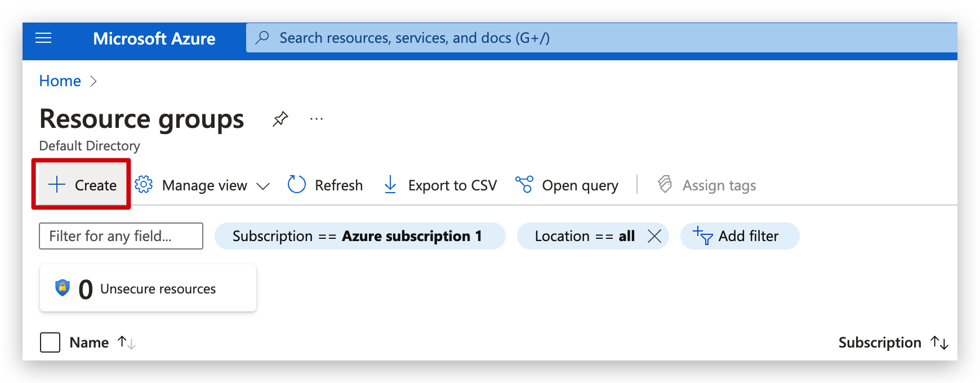Click the Name column header
980x383 pixels.
coord(89,342)
